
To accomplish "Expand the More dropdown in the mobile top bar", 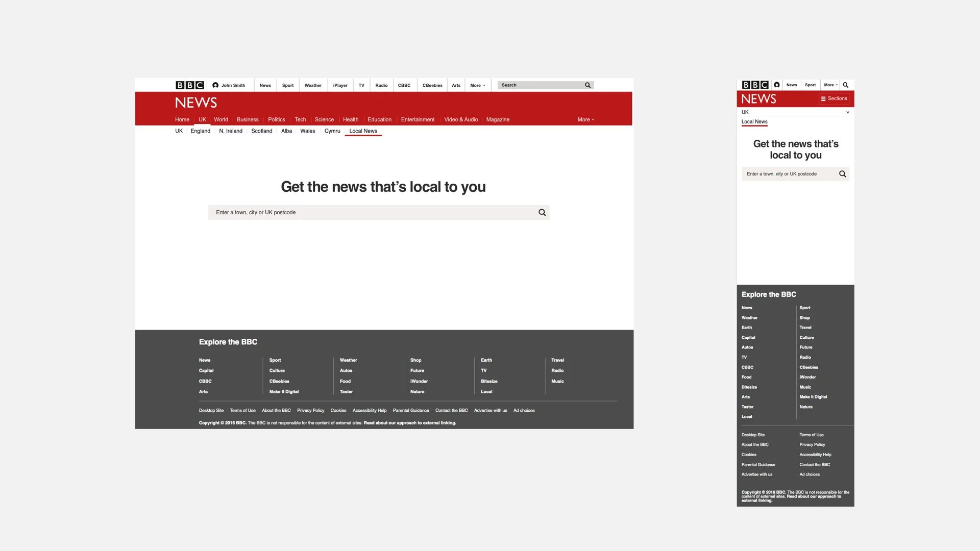I will point(831,85).
